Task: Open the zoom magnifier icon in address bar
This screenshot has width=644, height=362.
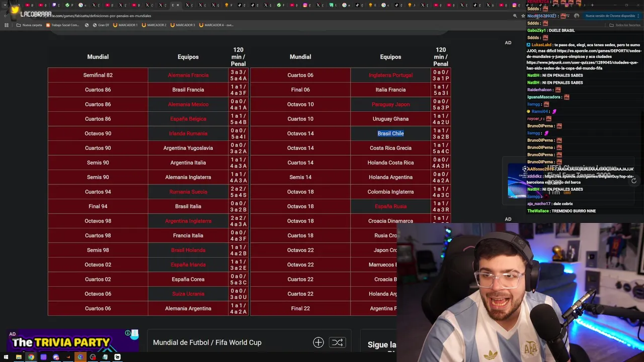Action: tap(515, 16)
